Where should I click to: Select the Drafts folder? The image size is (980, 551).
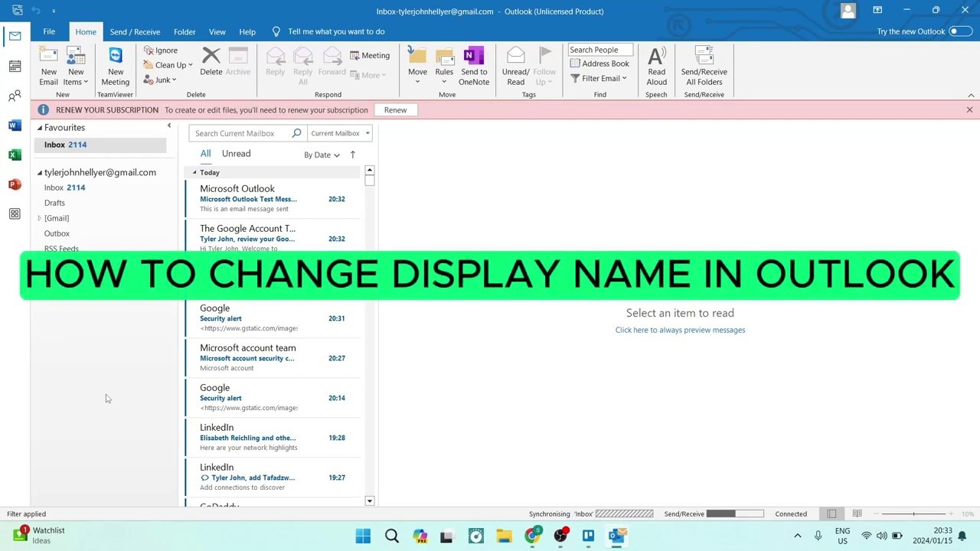(54, 203)
